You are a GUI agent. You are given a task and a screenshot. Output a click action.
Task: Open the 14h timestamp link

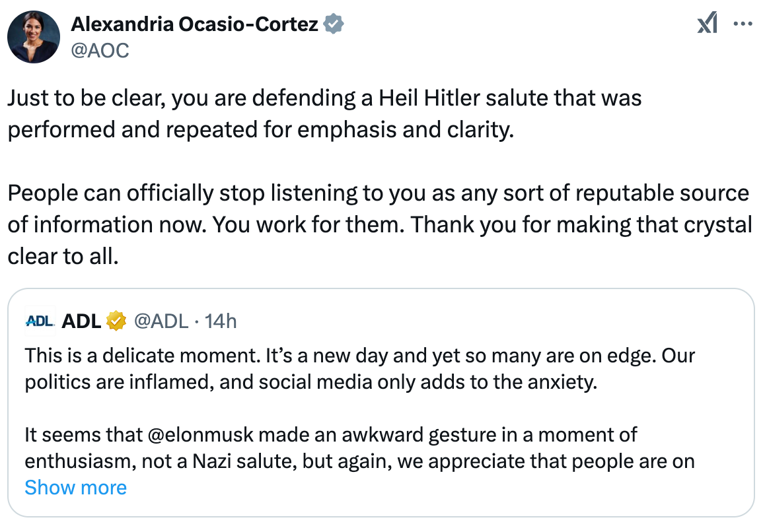pos(221,321)
